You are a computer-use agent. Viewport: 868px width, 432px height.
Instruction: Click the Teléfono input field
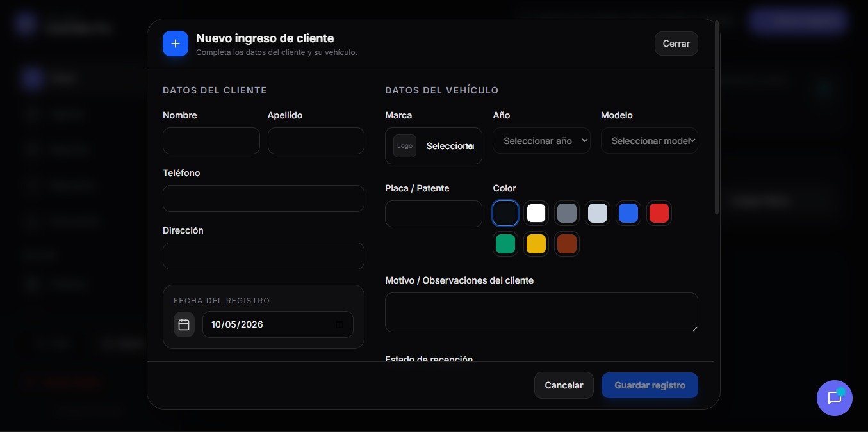pyautogui.click(x=263, y=198)
